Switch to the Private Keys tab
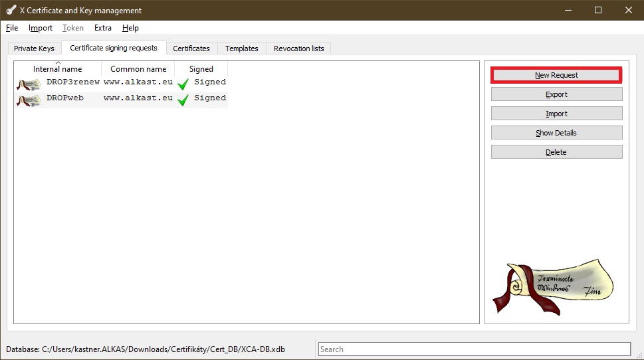The height and width of the screenshot is (360, 644). [x=34, y=48]
